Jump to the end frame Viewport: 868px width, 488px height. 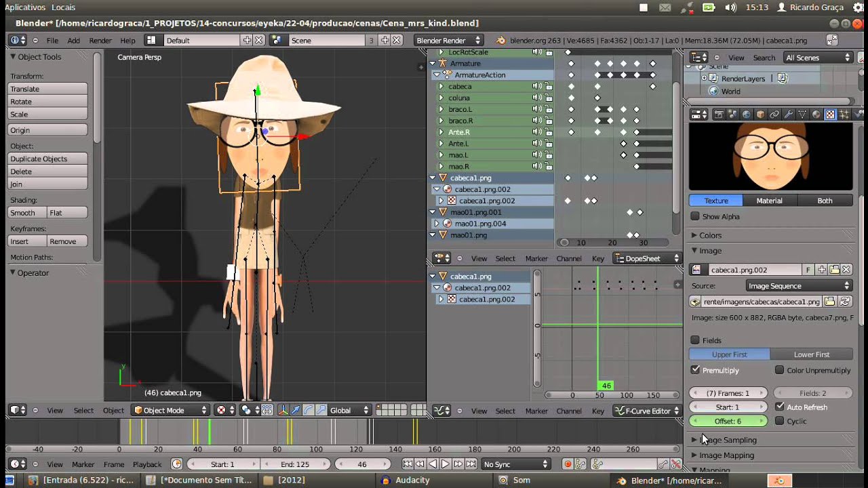(x=471, y=464)
